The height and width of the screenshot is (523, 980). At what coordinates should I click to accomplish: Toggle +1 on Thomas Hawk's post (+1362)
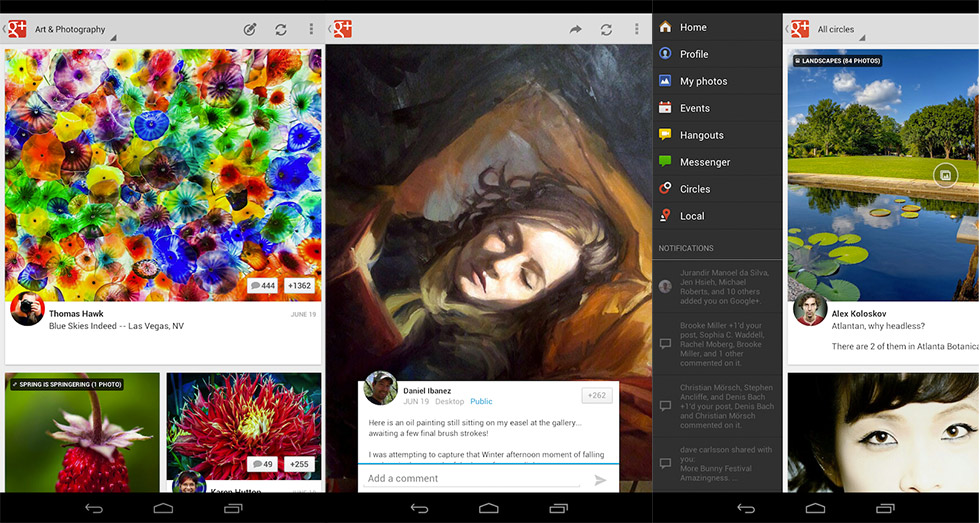tap(299, 286)
